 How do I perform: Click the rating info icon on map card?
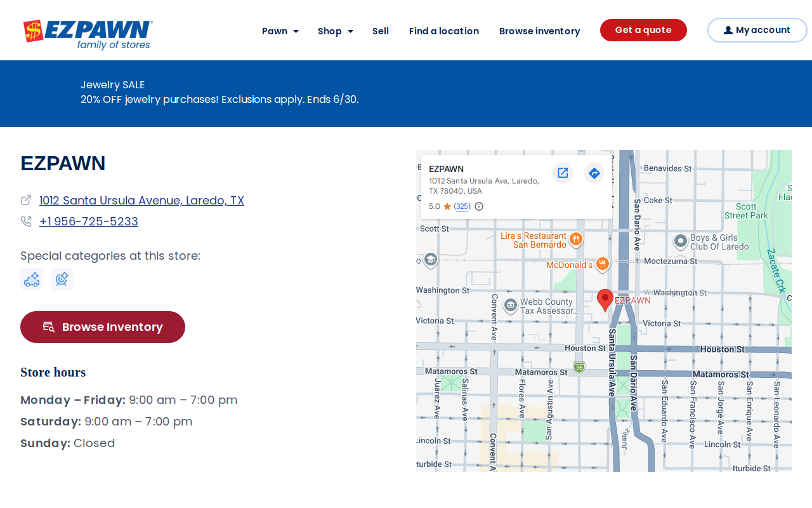click(x=479, y=206)
